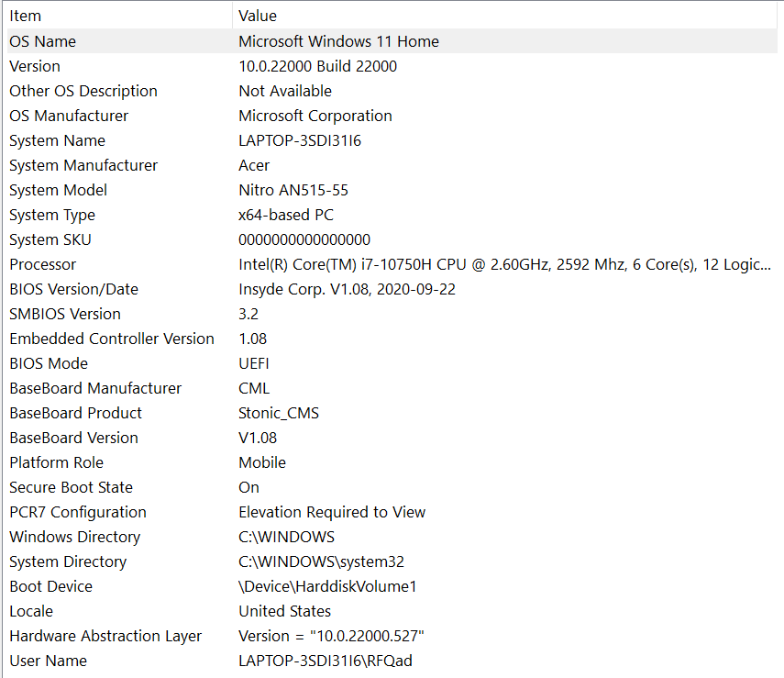Viewport: 784px width, 678px height.
Task: Select the Secure Boot State row
Action: coord(392,487)
